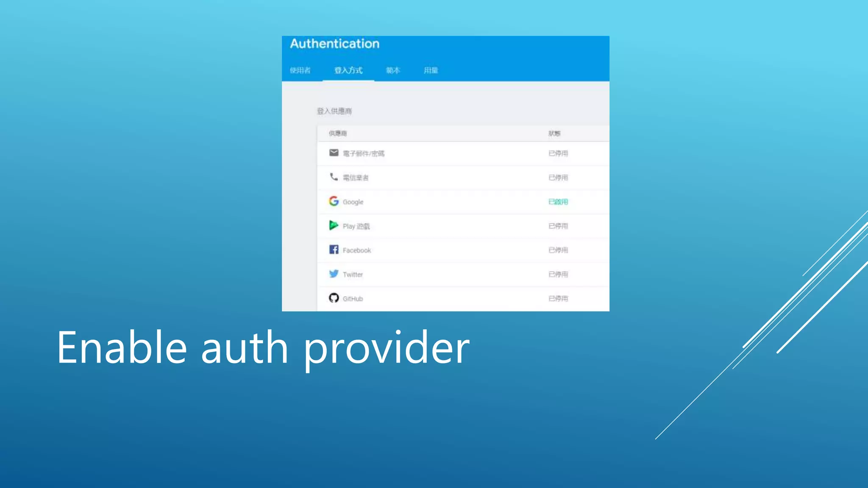This screenshot has width=868, height=488.
Task: Click the GitHub octocat icon
Action: click(334, 298)
